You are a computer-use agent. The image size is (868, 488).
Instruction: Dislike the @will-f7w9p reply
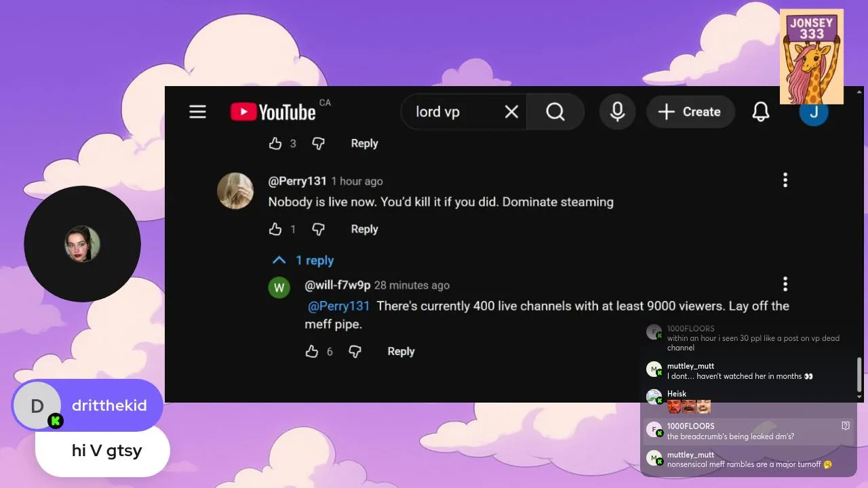pos(355,351)
